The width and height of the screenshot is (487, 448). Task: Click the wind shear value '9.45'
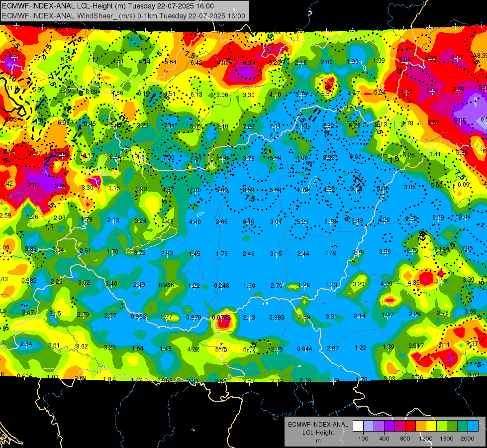coord(90,124)
